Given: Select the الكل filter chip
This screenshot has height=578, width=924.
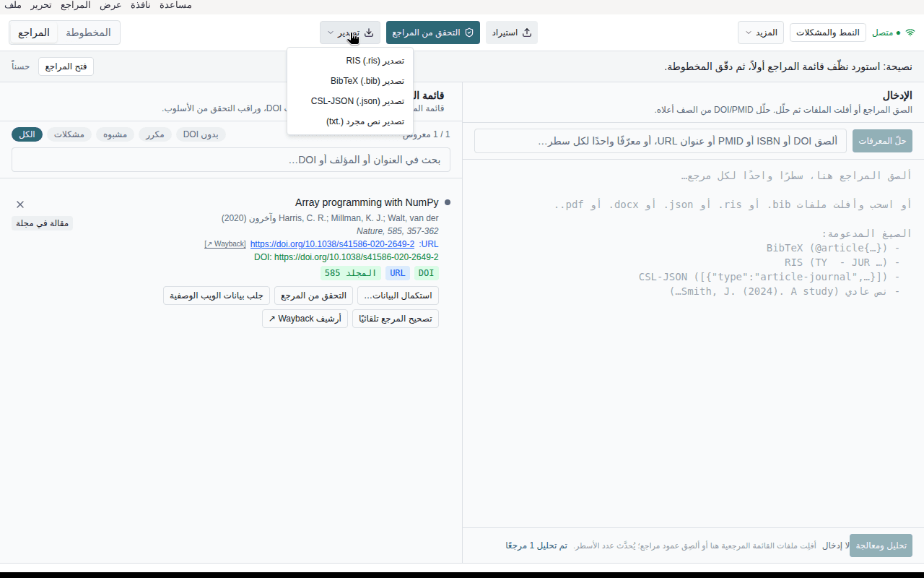Looking at the screenshot, I should click(x=27, y=134).
